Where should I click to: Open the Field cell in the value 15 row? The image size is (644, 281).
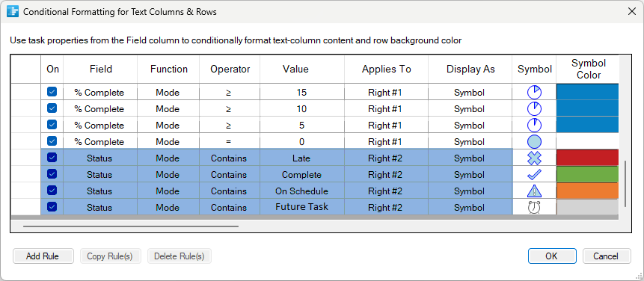99,93
